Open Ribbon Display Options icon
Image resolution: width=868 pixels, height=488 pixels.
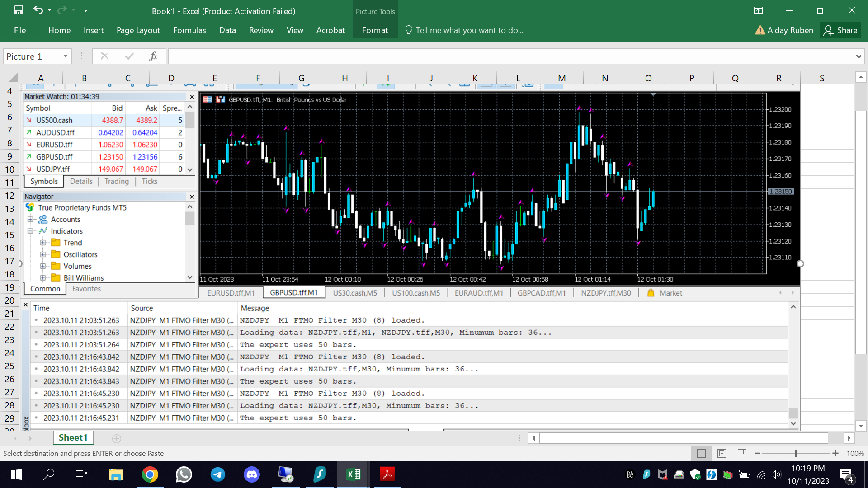click(759, 10)
